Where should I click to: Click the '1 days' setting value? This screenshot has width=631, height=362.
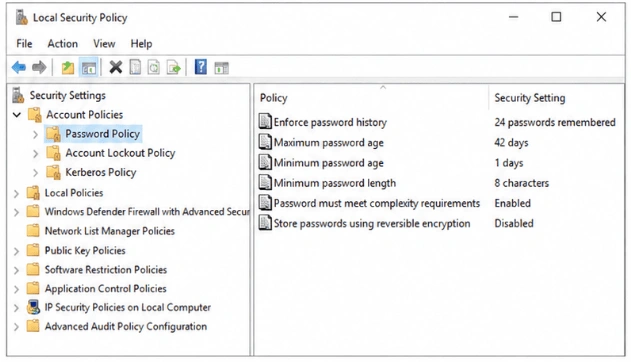(x=509, y=162)
